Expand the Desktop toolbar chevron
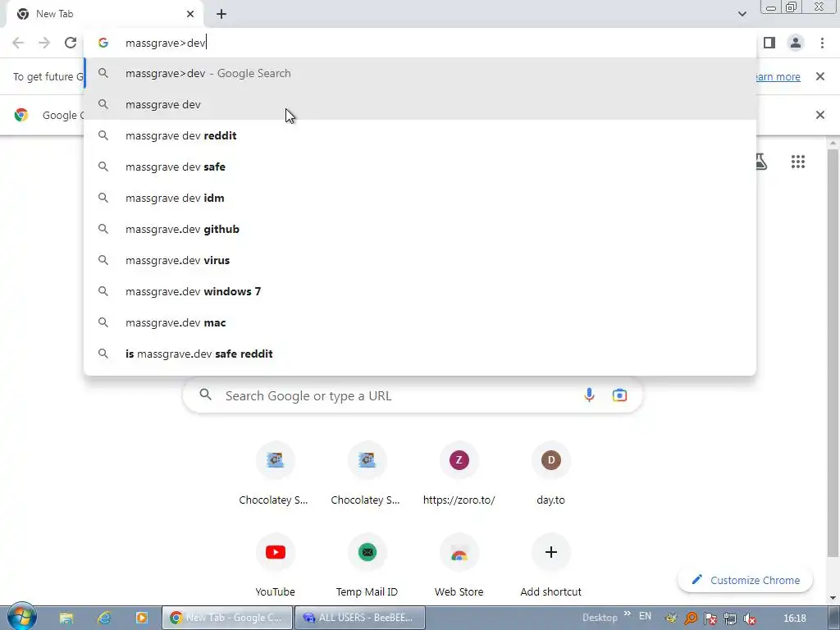 pyautogui.click(x=627, y=614)
